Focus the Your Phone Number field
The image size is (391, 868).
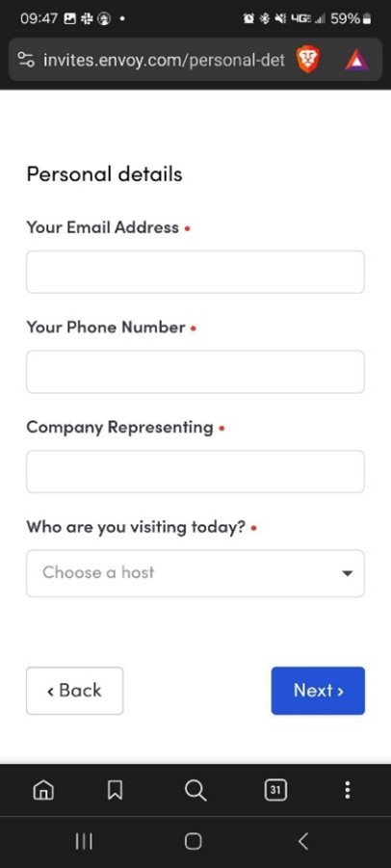195,372
